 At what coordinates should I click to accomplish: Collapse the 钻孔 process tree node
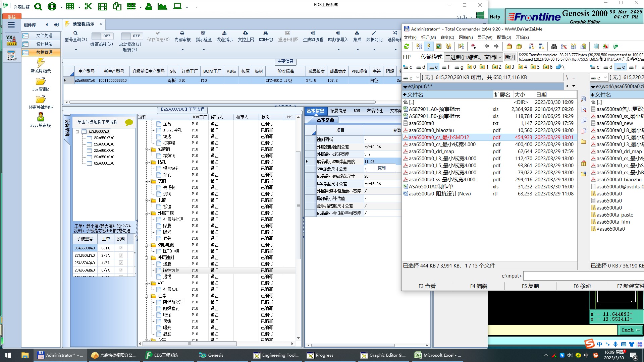147,162
